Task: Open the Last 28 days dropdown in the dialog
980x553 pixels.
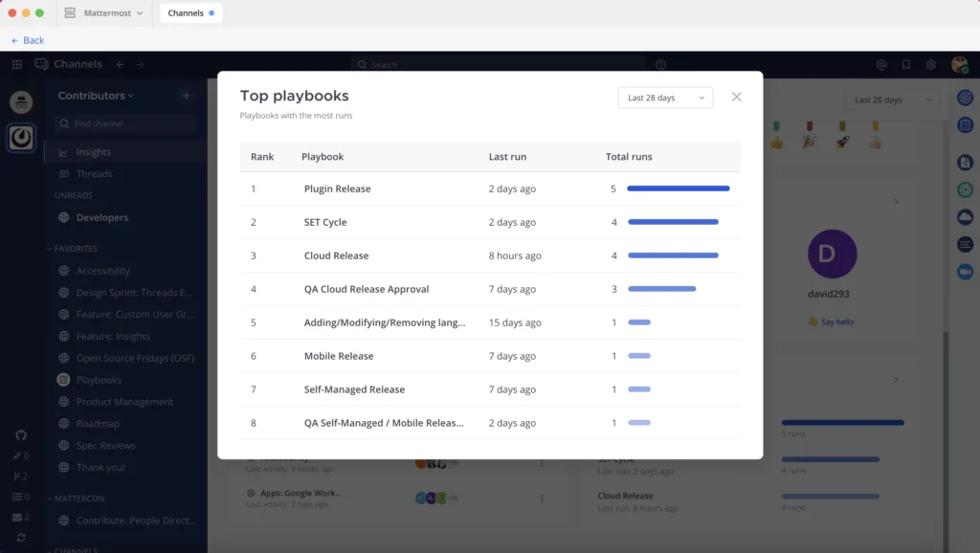Action: tap(665, 98)
